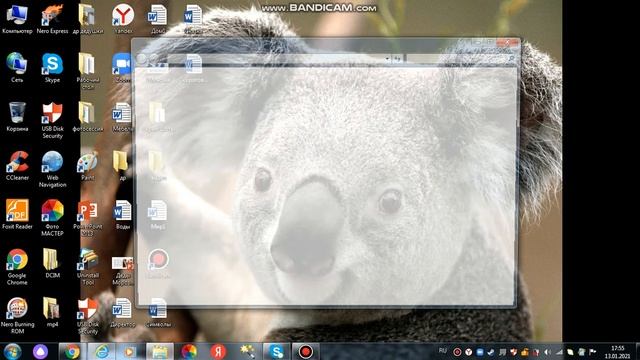The height and width of the screenshot is (360, 640).
Task: Open the taskbar clock showing 17:55
Action: pyautogui.click(x=618, y=352)
